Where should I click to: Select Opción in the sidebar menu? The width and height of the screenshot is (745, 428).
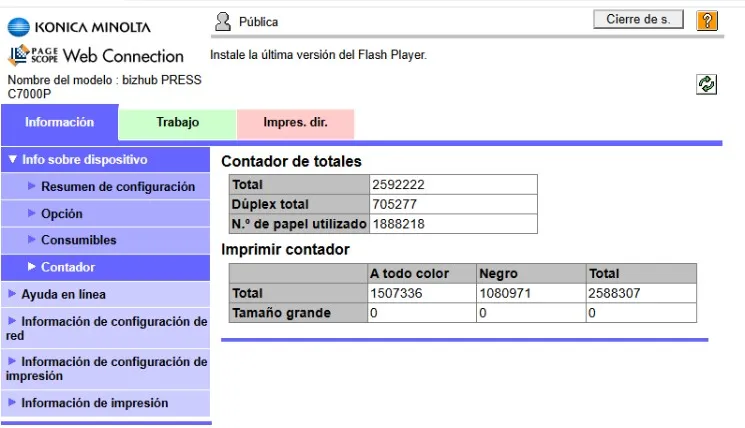pos(62,214)
